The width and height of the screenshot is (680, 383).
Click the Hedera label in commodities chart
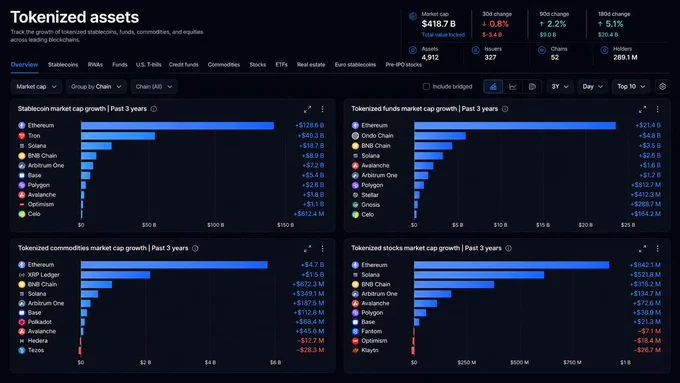point(38,340)
